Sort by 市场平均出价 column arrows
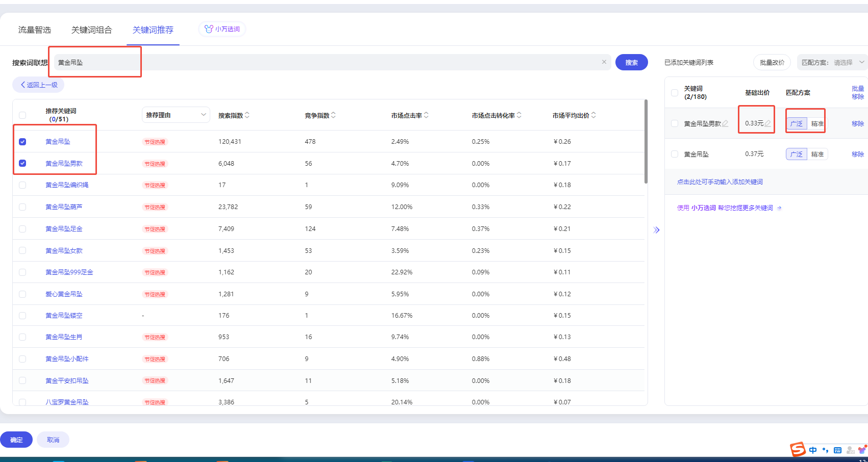 click(x=593, y=115)
